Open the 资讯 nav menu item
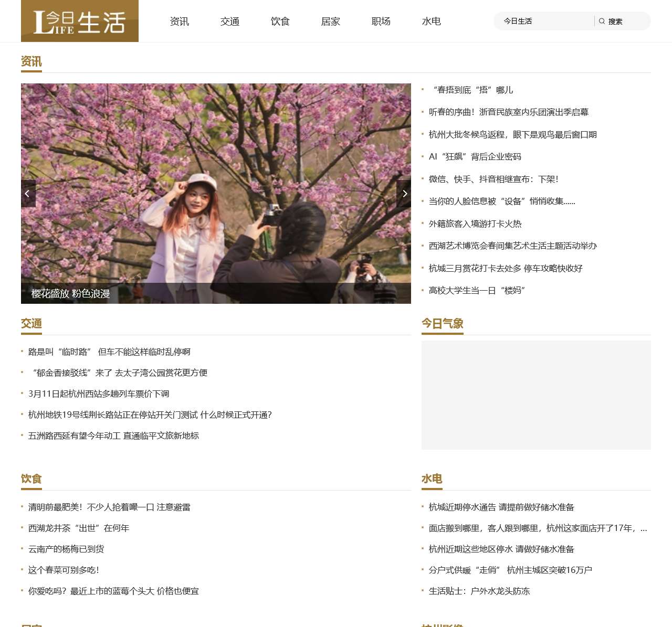Viewport: 672px width, 627px height. pyautogui.click(x=180, y=22)
